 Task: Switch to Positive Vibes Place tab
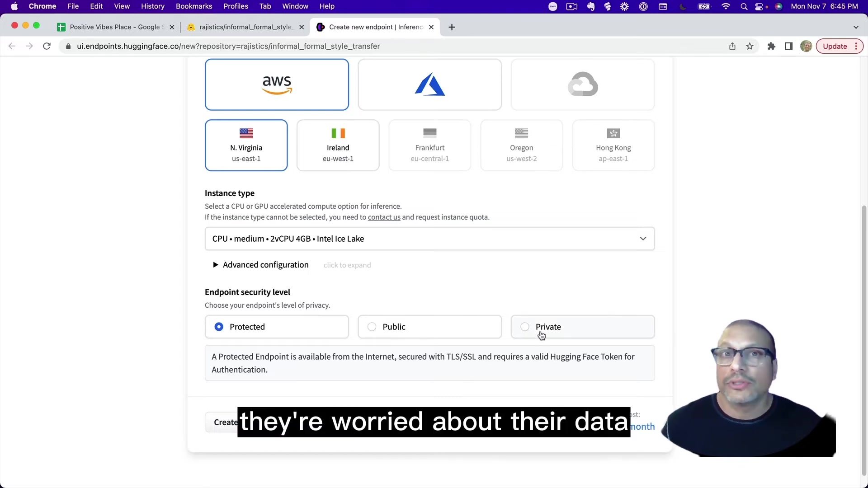(114, 27)
